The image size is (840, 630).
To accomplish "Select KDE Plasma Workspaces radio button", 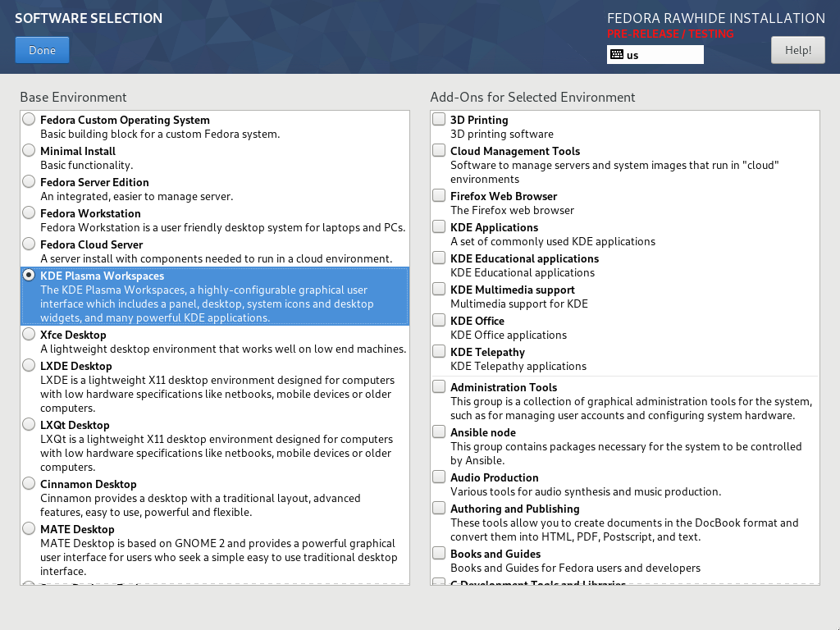I will coord(29,275).
